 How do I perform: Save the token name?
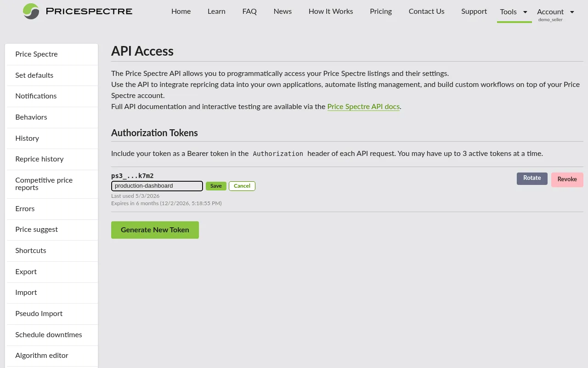(216, 186)
